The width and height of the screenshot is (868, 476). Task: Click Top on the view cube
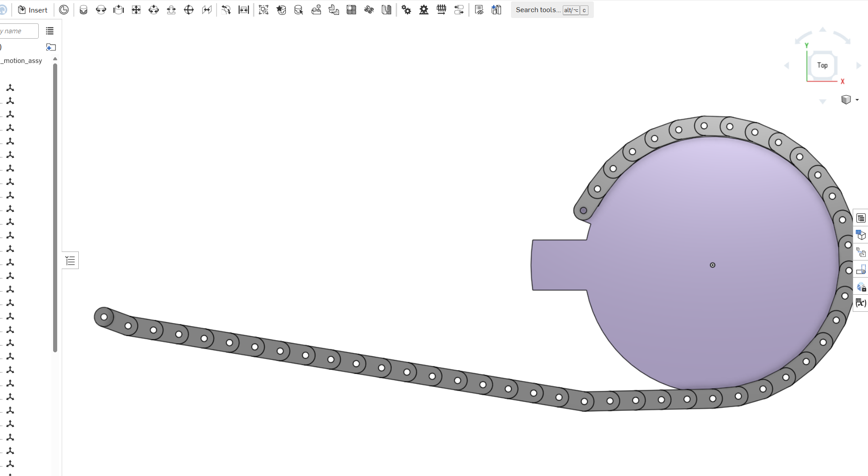pos(823,65)
